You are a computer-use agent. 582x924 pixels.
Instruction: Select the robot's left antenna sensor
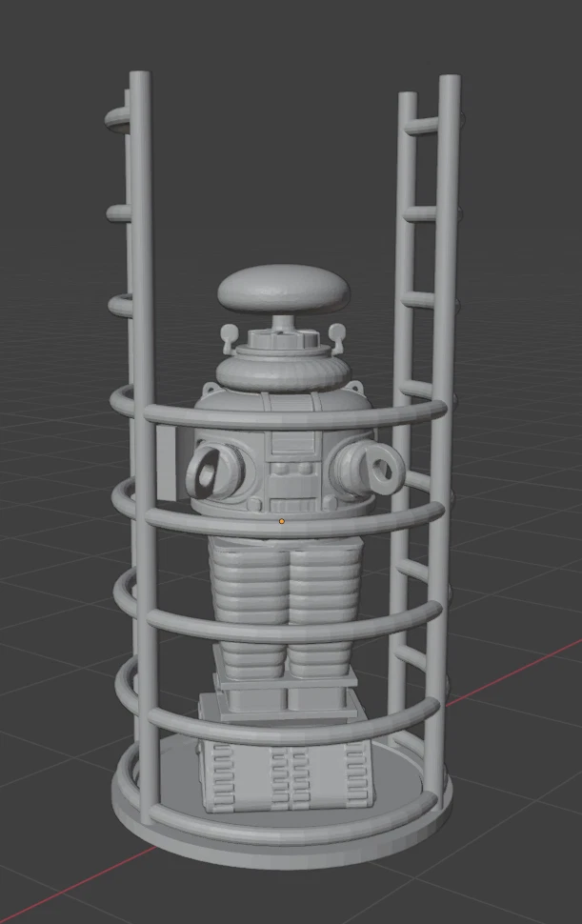229,334
